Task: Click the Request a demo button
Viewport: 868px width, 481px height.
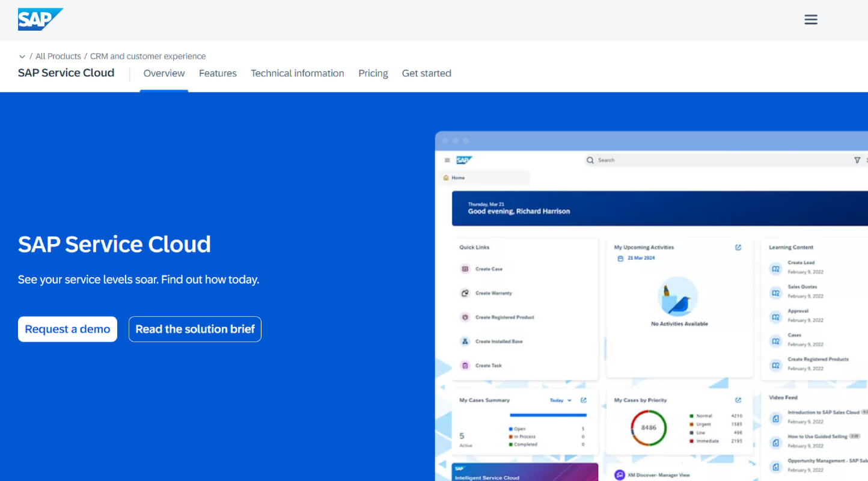Action: [x=67, y=329]
